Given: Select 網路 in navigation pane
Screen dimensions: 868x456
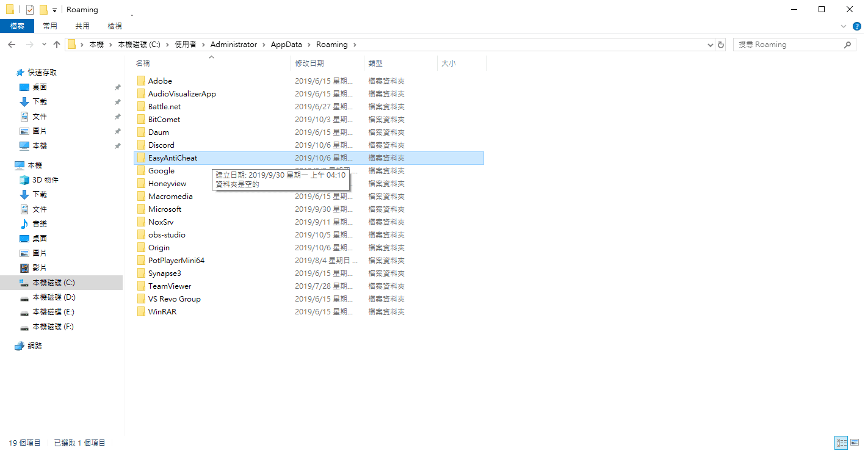Looking at the screenshot, I should [35, 346].
